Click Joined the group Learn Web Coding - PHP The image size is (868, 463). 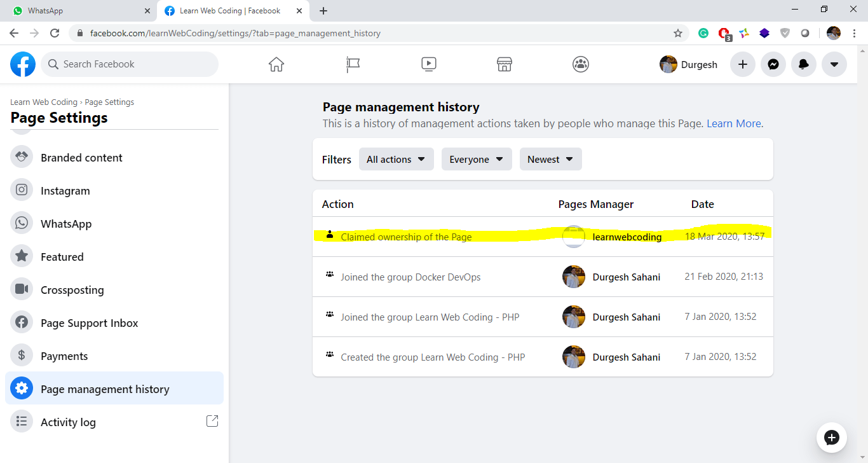point(430,317)
